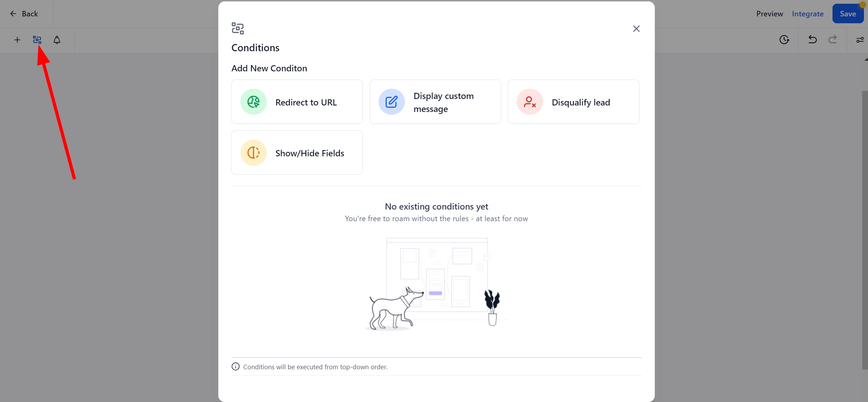Click the notification bell icon
The image size is (868, 402).
(x=57, y=40)
